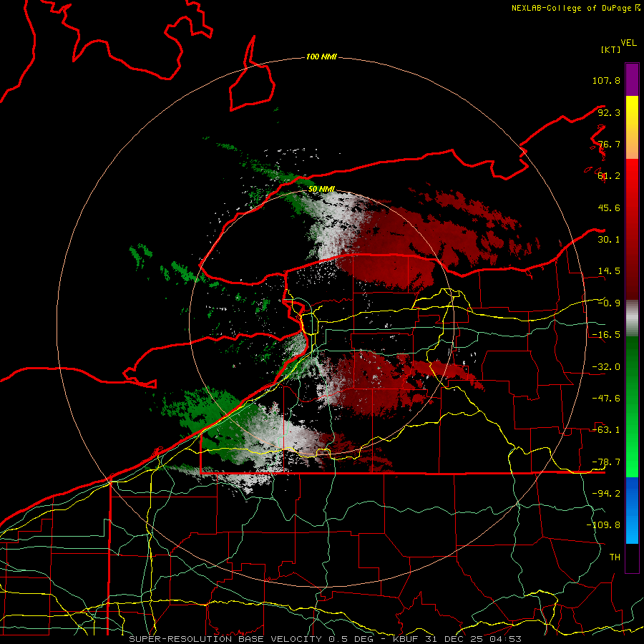This screenshot has width=644, height=644.
Task: Click the 30.1 velocity scale value
Action: tap(609, 240)
